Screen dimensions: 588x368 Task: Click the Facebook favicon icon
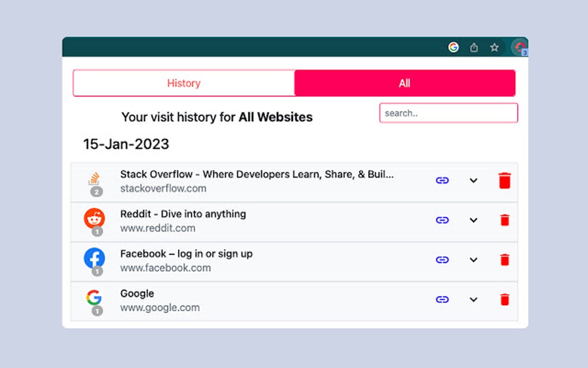(94, 258)
